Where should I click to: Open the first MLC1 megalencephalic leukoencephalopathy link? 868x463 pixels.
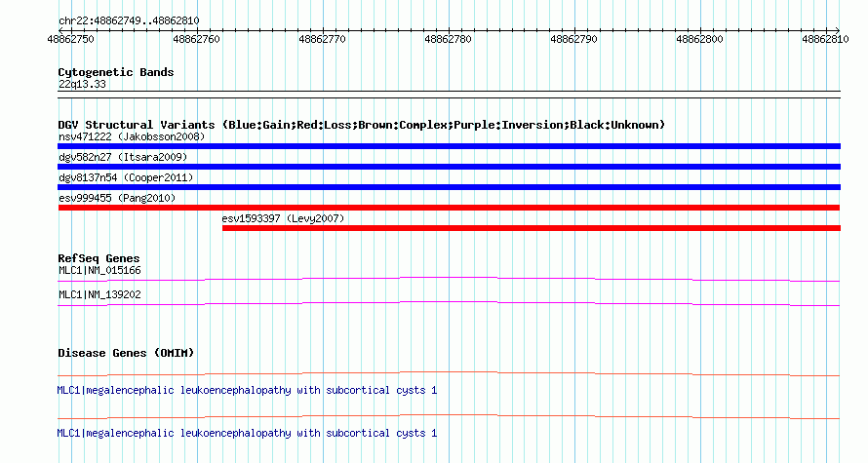pos(247,390)
